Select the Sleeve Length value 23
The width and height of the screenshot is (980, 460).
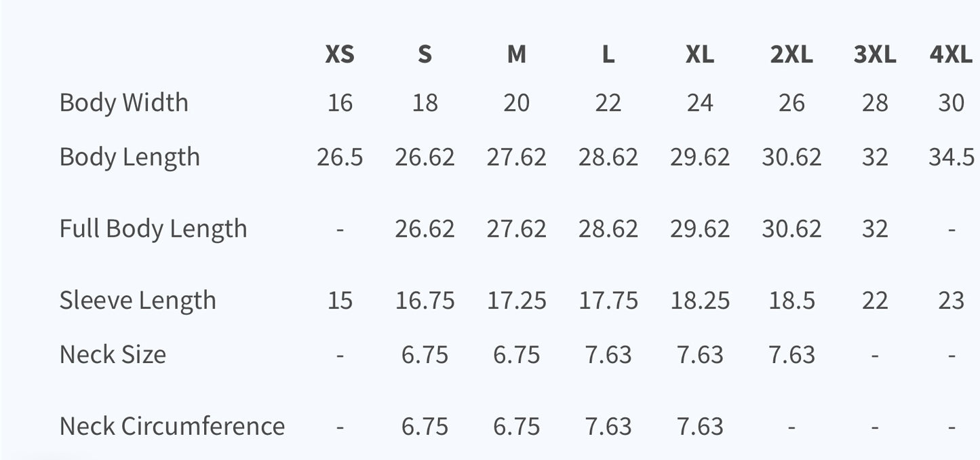[x=951, y=300]
